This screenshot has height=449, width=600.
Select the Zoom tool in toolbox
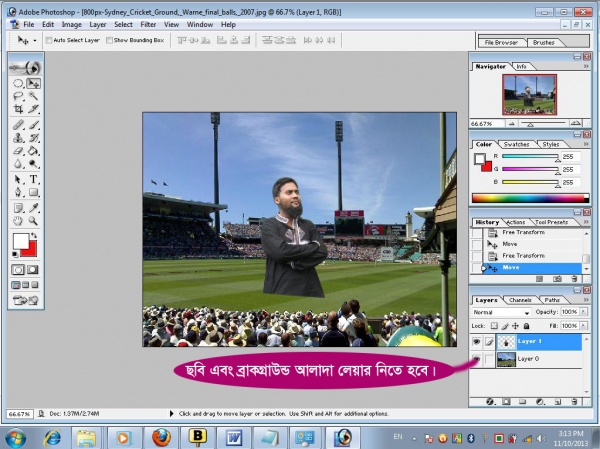point(33,220)
